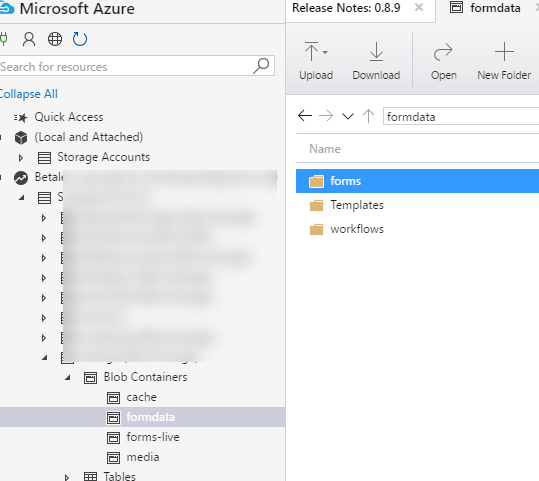Screen dimensions: 539x481
Task: Click the forms-live container icon
Action: coord(113,438)
